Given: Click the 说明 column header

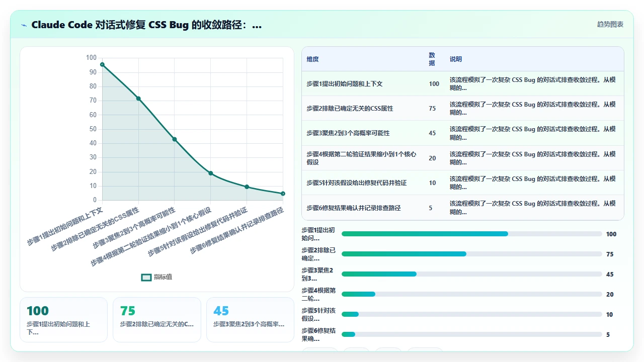Looking at the screenshot, I should click(x=456, y=59).
